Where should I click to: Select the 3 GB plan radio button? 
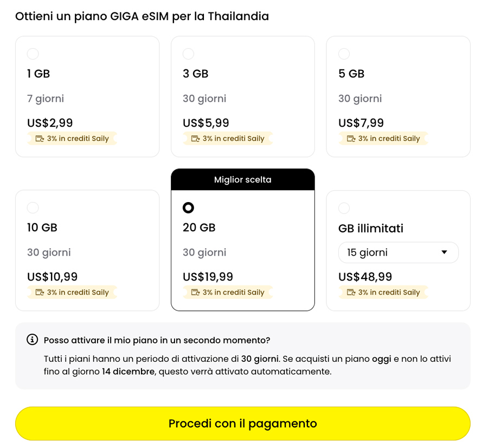pos(188,54)
